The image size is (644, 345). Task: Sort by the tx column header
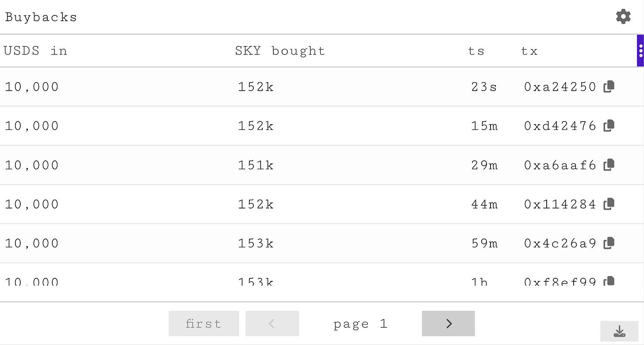[x=529, y=51]
